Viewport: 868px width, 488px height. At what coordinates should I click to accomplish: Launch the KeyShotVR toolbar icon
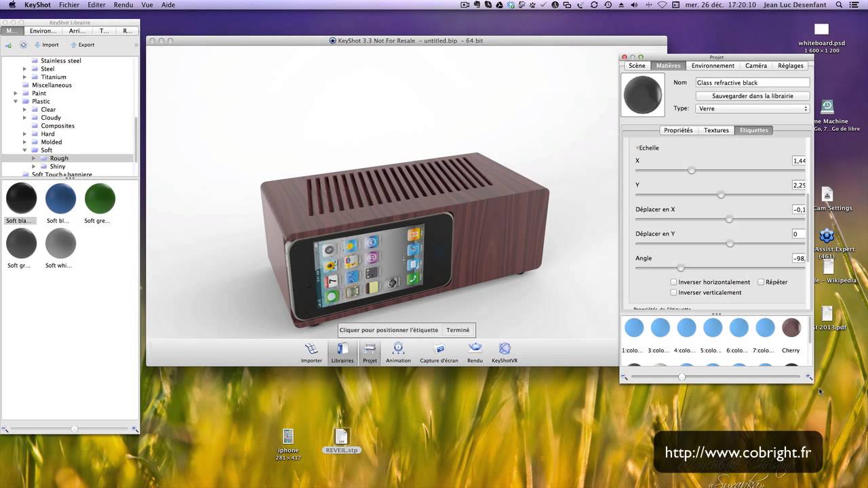(505, 352)
